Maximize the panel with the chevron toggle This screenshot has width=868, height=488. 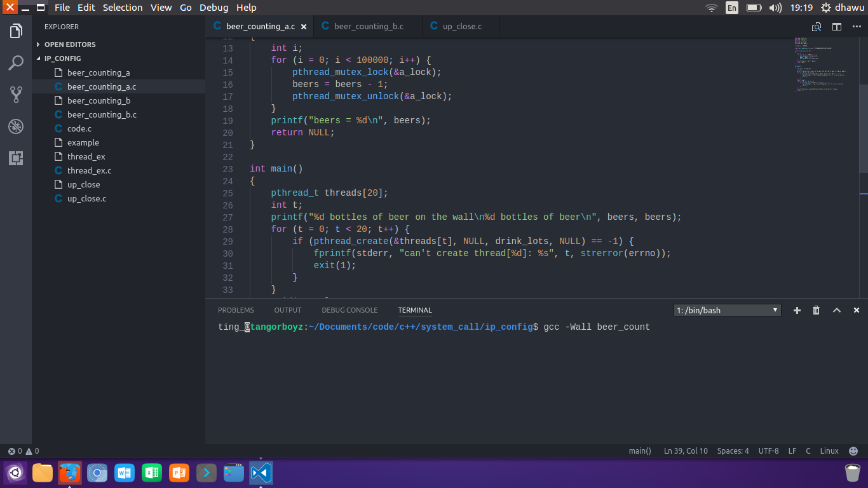pyautogui.click(x=837, y=310)
